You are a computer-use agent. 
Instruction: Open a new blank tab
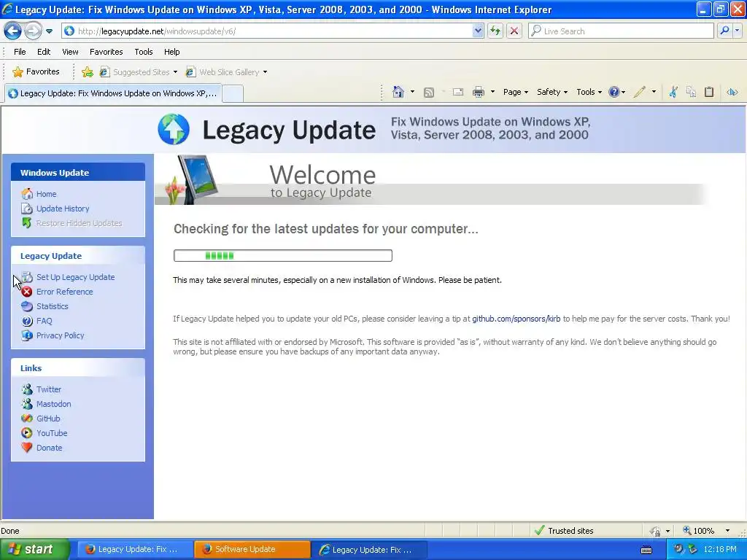233,94
